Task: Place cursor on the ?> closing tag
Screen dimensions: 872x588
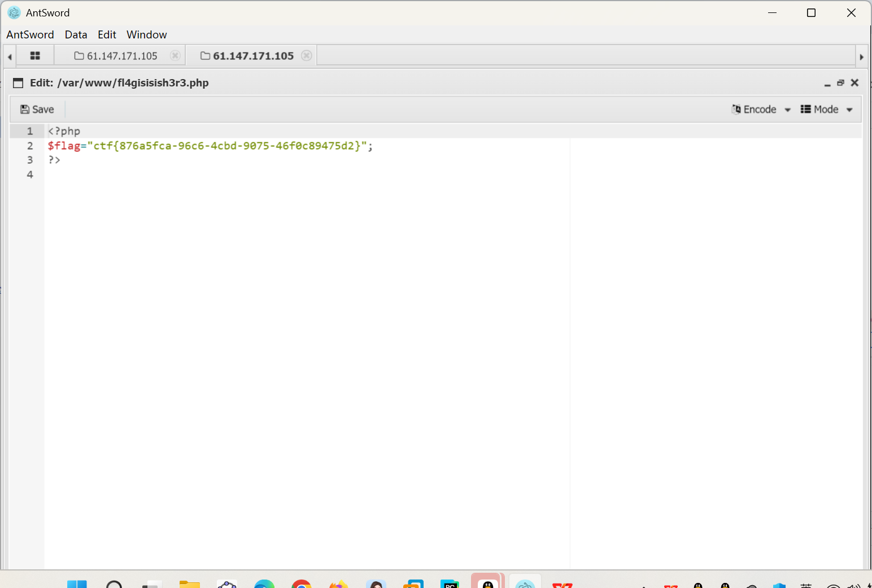Action: point(54,160)
